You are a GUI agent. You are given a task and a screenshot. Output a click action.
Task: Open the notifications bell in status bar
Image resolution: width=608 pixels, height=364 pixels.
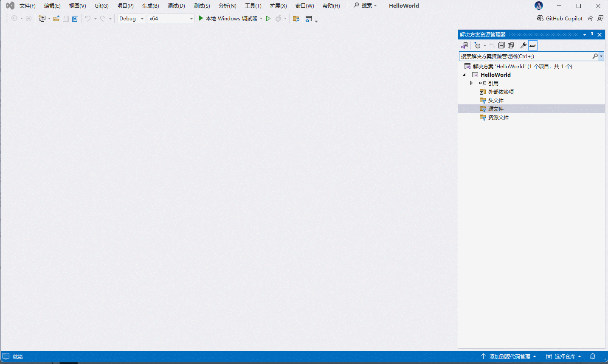pyautogui.click(x=593, y=356)
